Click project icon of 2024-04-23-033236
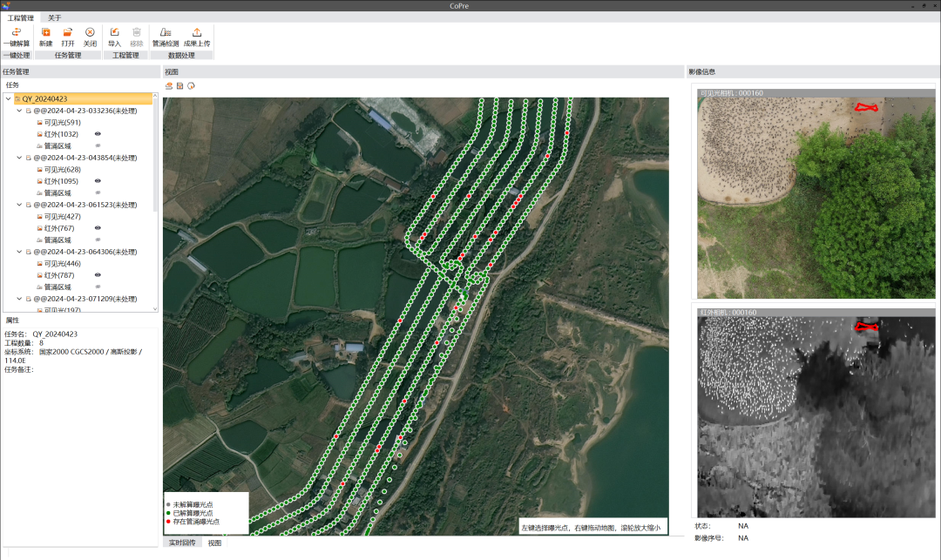Viewport: 941px width, 560px height. (x=28, y=111)
